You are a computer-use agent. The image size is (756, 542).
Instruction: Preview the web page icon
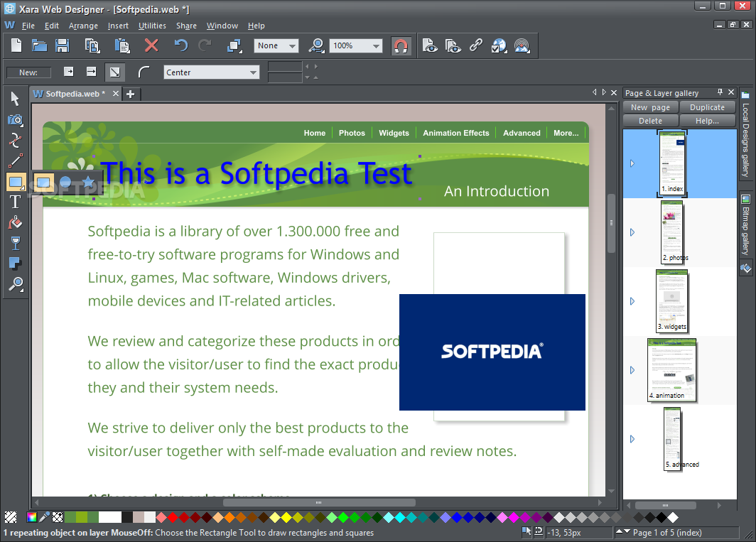tap(430, 45)
